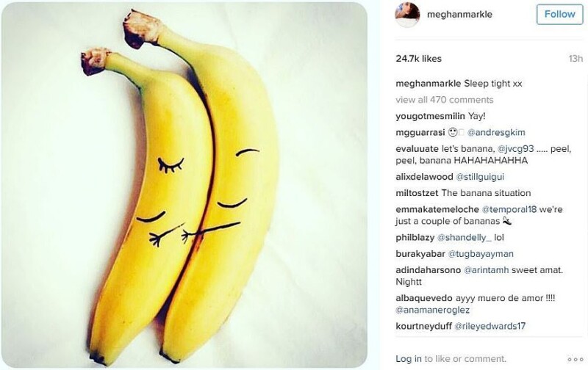Open the @andresgkim mention
The width and height of the screenshot is (588, 370).
click(x=496, y=133)
